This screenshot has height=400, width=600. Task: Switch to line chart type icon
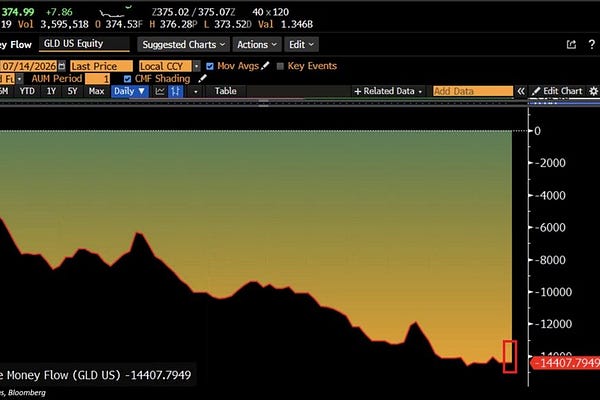(x=160, y=91)
